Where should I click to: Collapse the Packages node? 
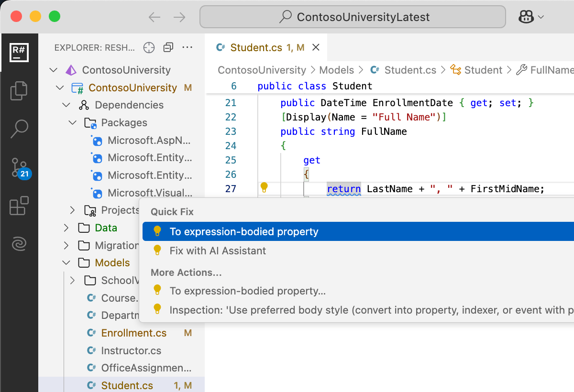coord(73,123)
